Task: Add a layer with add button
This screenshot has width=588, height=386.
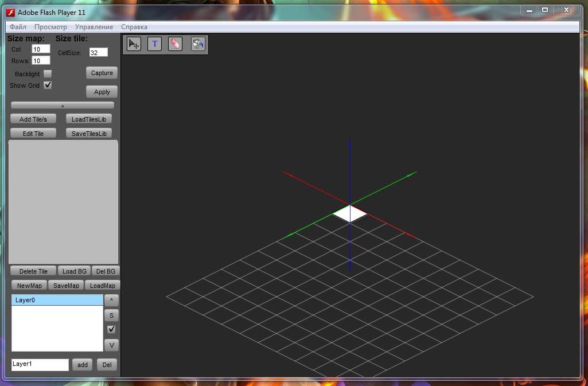Action: coord(83,365)
